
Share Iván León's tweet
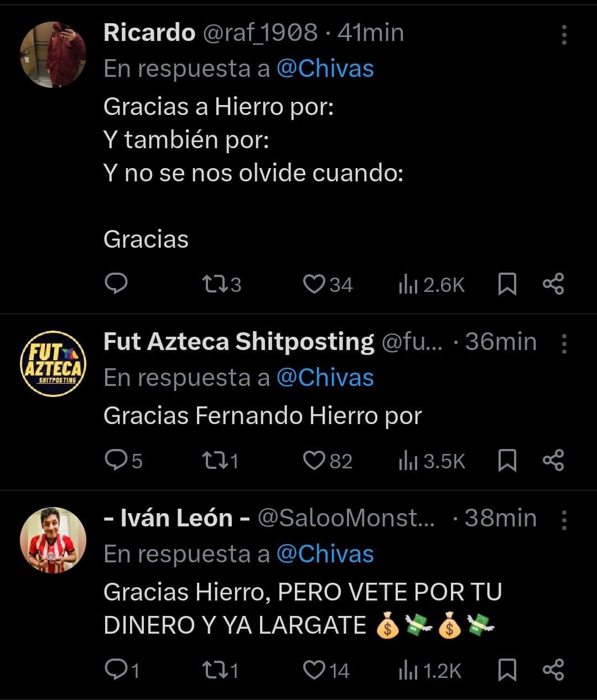click(553, 670)
